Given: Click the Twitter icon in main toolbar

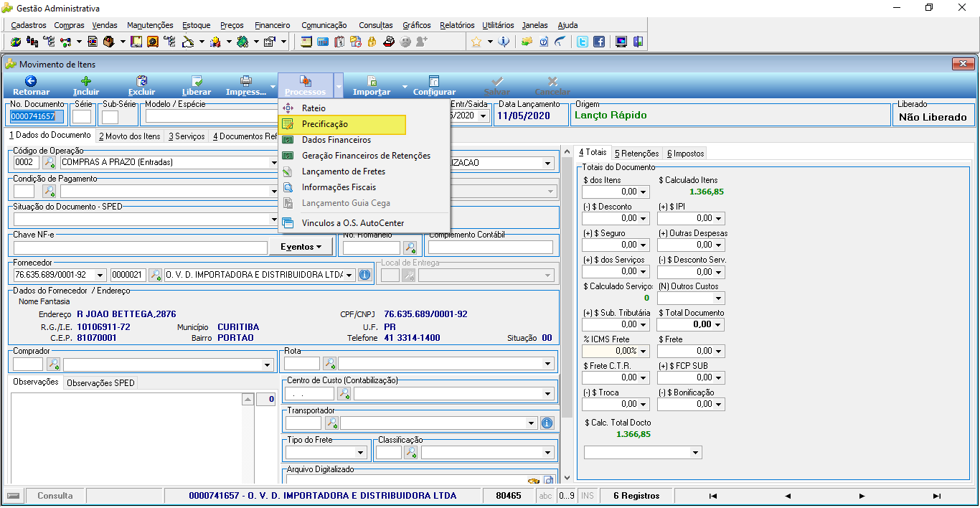Looking at the screenshot, I should pos(583,42).
